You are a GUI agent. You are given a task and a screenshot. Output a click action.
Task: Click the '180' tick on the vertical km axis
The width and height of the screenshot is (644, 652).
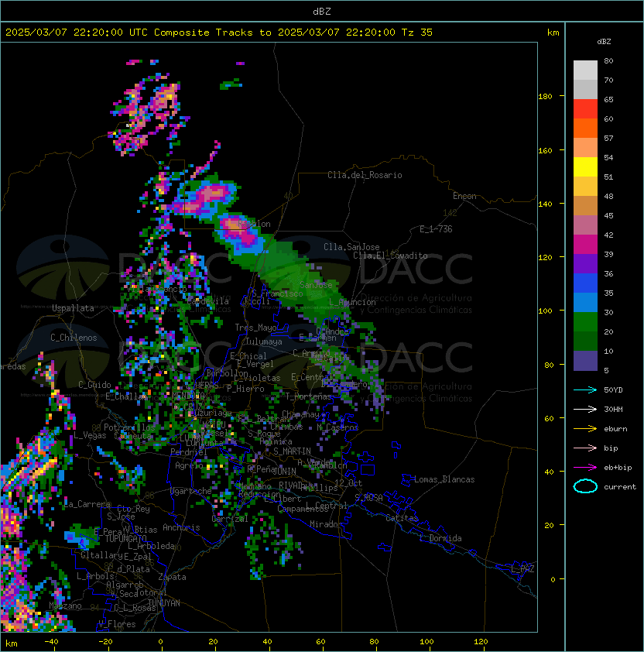545,97
